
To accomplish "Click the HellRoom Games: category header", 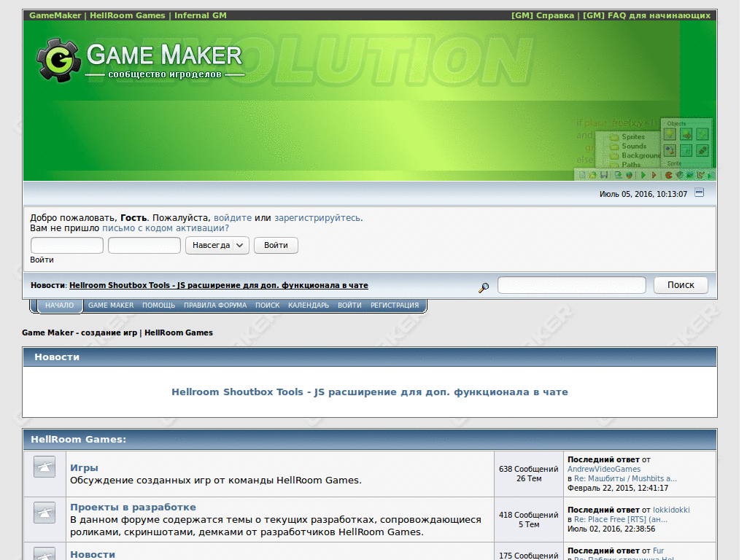I will point(79,439).
